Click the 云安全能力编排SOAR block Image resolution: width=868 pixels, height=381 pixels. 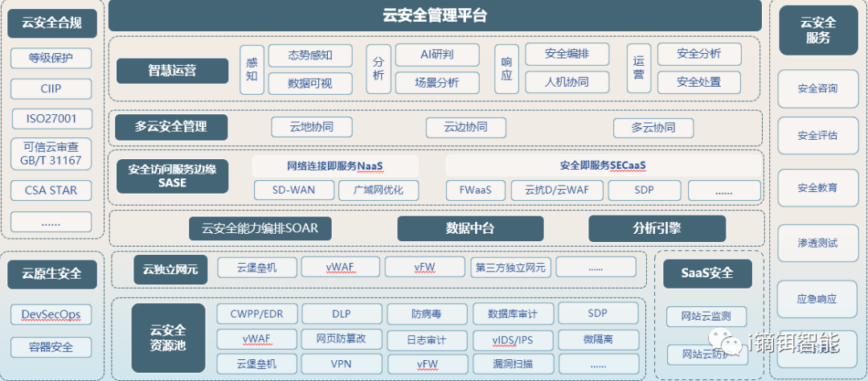click(x=260, y=228)
